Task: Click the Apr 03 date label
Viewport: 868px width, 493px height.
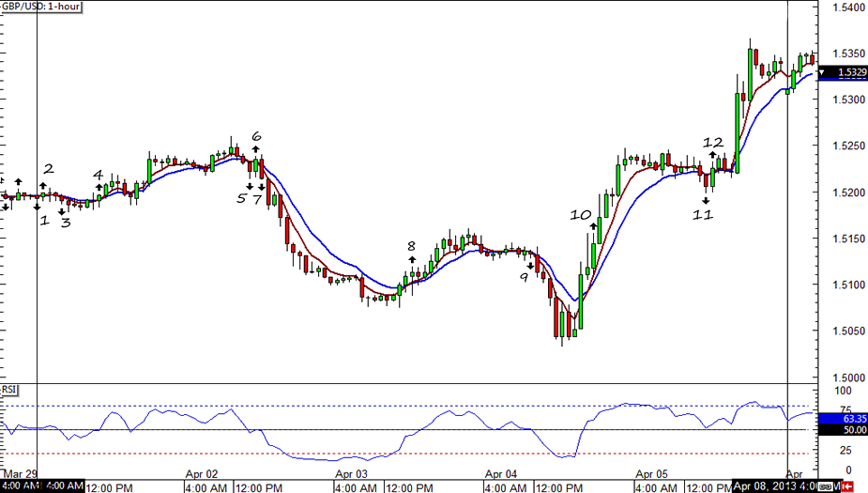Action: tap(351, 474)
